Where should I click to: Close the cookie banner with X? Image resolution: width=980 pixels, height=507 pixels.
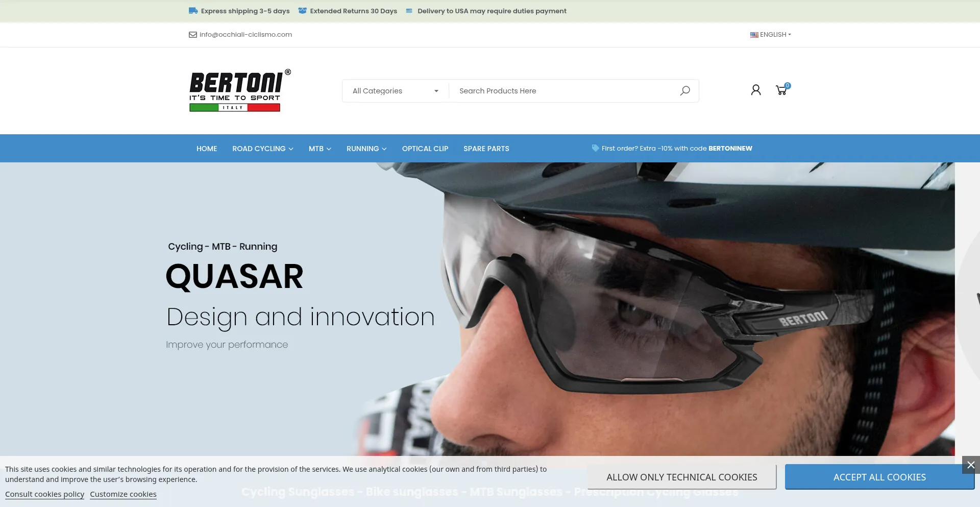coord(971,465)
